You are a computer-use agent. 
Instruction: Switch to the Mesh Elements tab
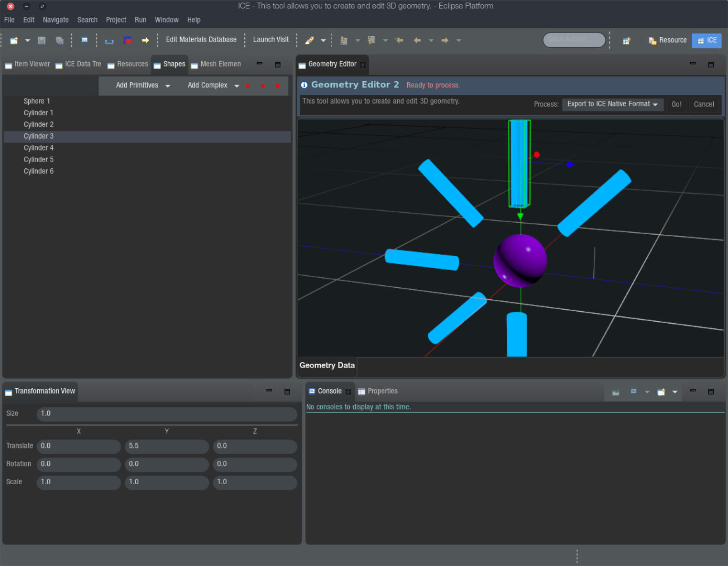tap(216, 64)
